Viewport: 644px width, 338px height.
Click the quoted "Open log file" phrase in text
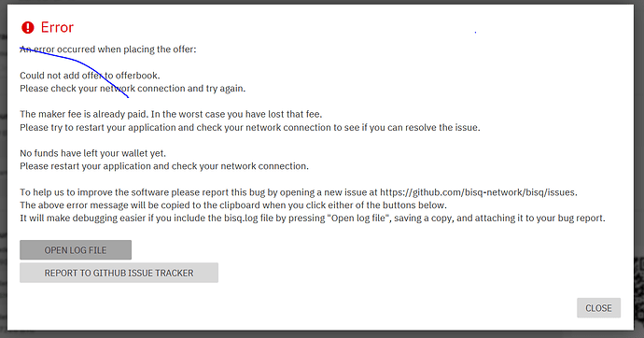358,218
